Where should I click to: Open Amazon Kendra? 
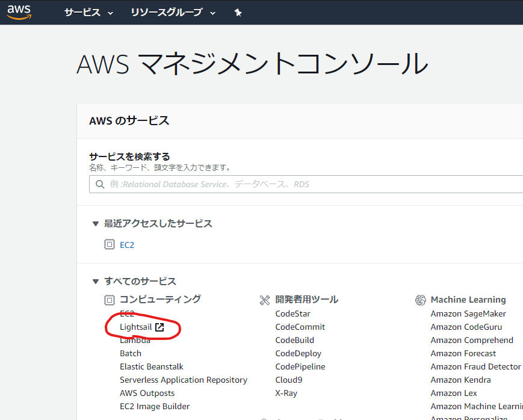point(460,380)
